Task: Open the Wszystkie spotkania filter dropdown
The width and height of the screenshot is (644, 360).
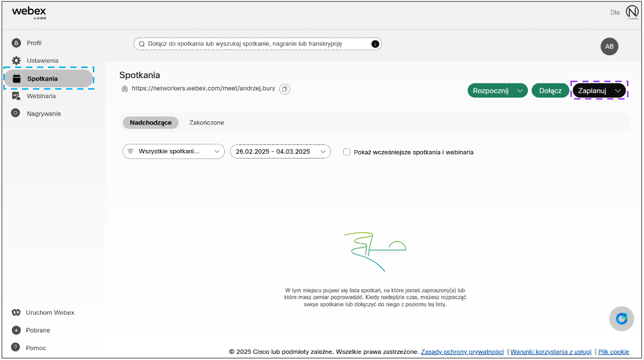Action: coord(173,151)
